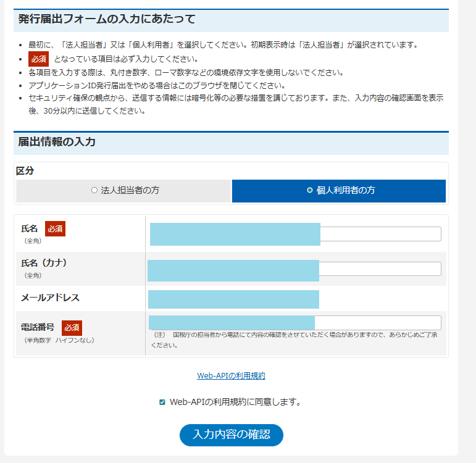The width and height of the screenshot is (476, 463).
Task: Click the 必須 badge beside 電話番号
Action: [72, 328]
